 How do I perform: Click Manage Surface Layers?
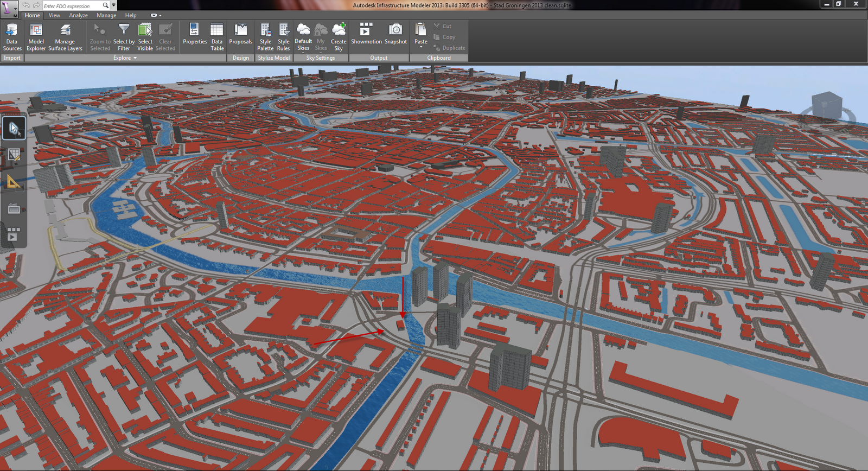tap(65, 37)
